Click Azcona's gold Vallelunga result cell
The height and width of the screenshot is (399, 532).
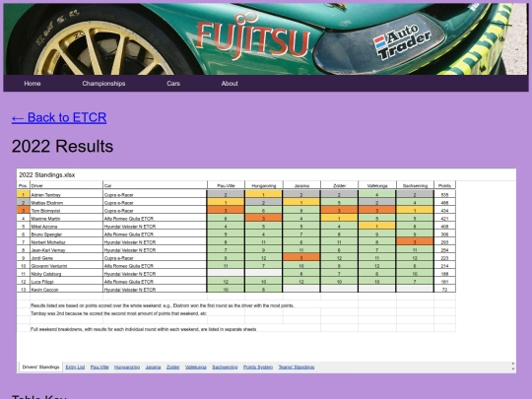(x=377, y=227)
